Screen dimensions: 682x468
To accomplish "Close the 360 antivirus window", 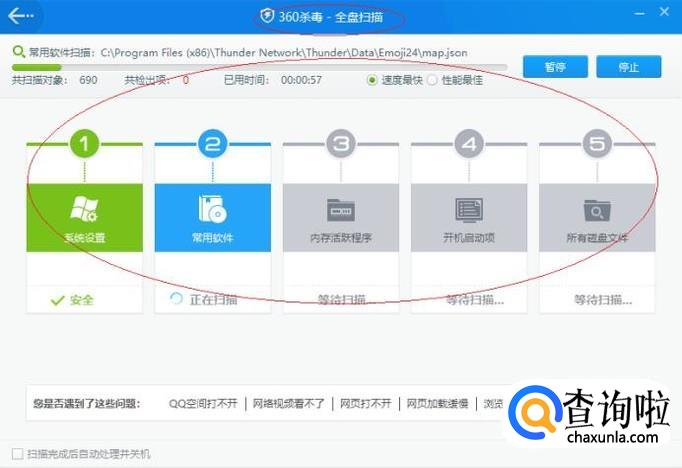I will [x=664, y=12].
